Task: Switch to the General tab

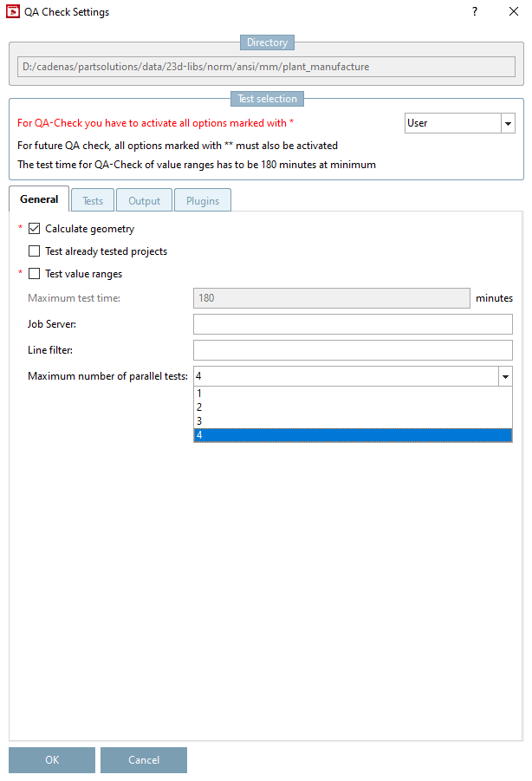Action: pos(39,199)
